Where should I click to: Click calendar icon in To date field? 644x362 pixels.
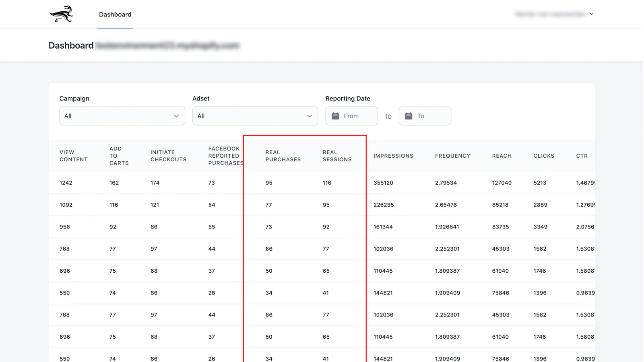[409, 116]
